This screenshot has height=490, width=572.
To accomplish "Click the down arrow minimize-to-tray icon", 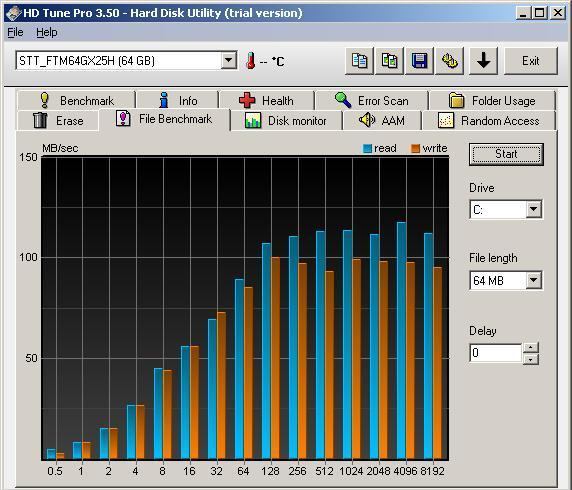I will (x=483, y=61).
